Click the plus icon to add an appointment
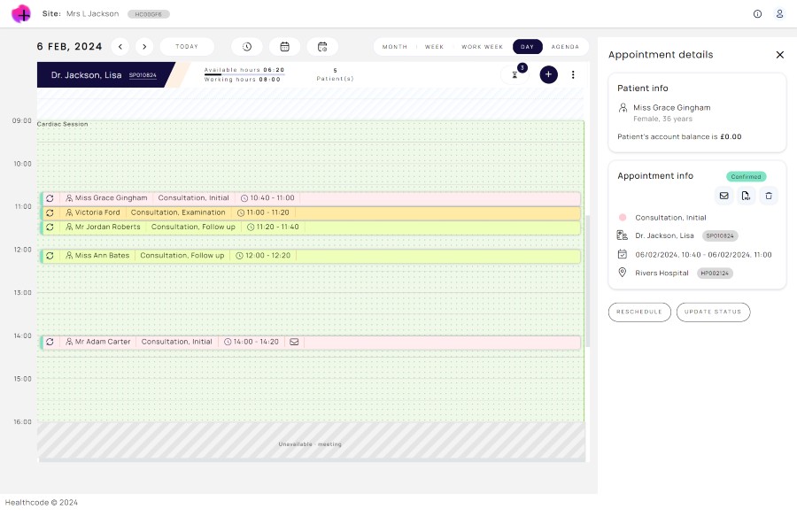The width and height of the screenshot is (797, 532). tap(548, 74)
